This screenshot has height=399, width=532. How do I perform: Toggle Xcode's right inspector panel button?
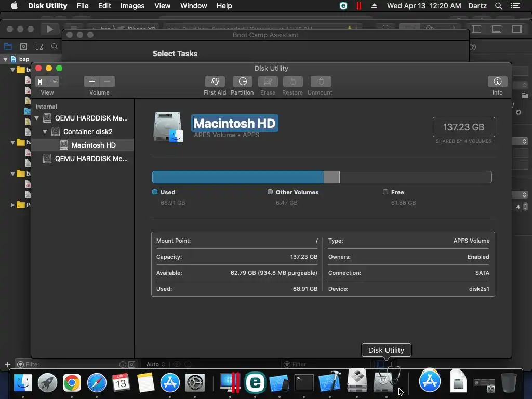[x=517, y=29]
